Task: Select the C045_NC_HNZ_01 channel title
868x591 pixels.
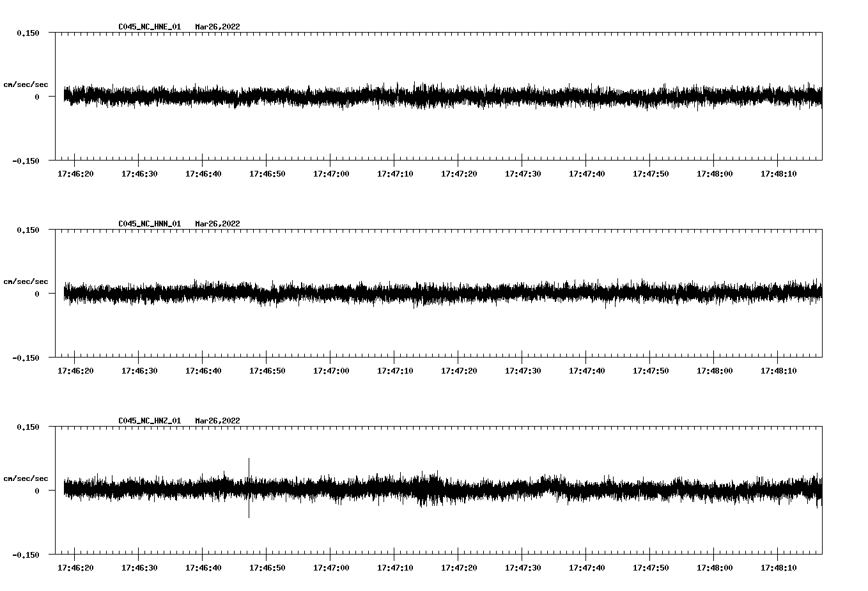Action: (150, 421)
